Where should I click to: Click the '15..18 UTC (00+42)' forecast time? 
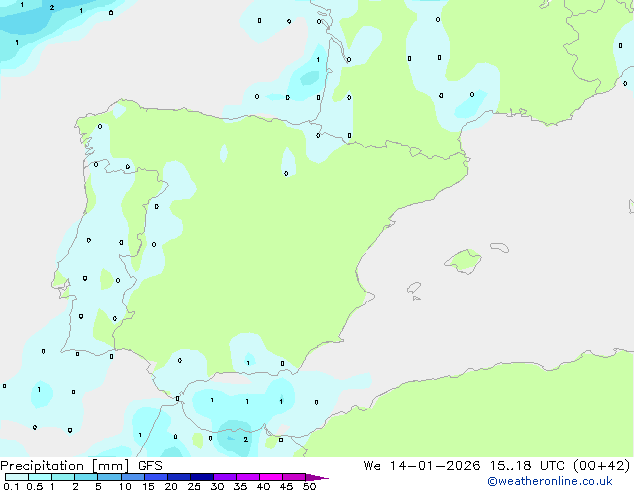click(560, 466)
